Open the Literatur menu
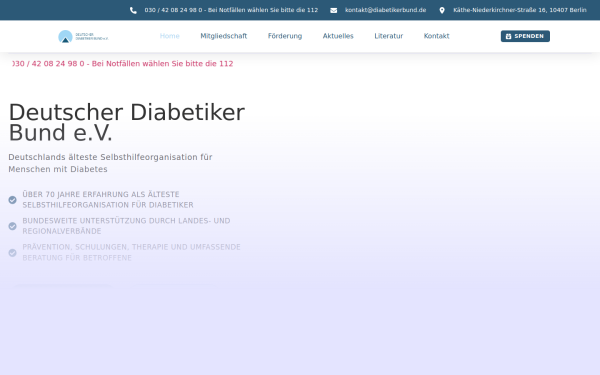Viewport: 600px width, 375px height. 388,36
